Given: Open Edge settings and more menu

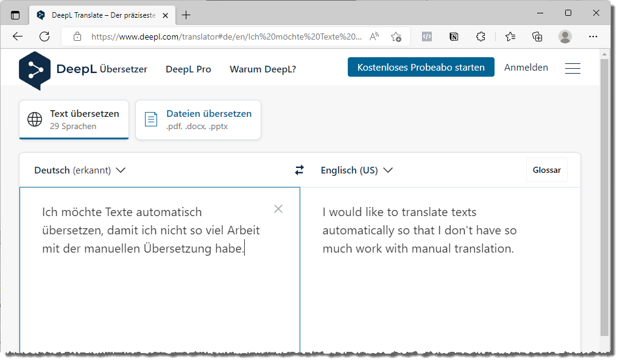Looking at the screenshot, I should point(593,37).
